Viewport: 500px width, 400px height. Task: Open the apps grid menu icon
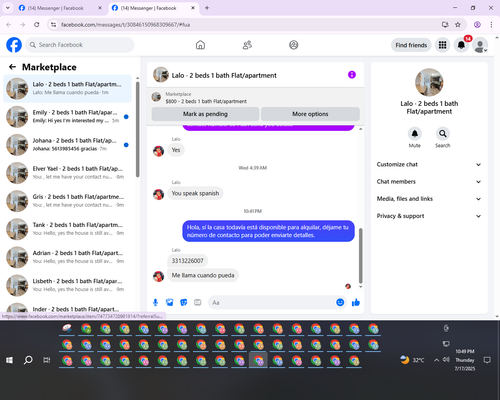pos(442,45)
